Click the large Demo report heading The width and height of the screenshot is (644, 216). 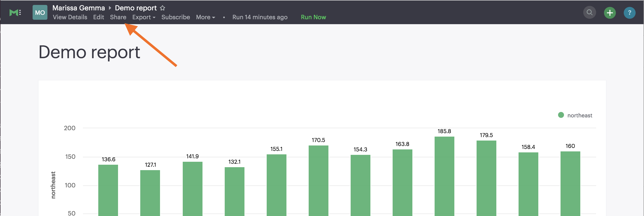coord(89,52)
